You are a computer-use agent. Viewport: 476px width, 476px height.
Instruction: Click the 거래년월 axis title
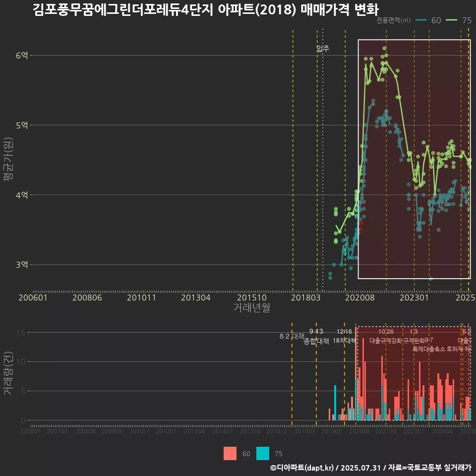pos(252,307)
